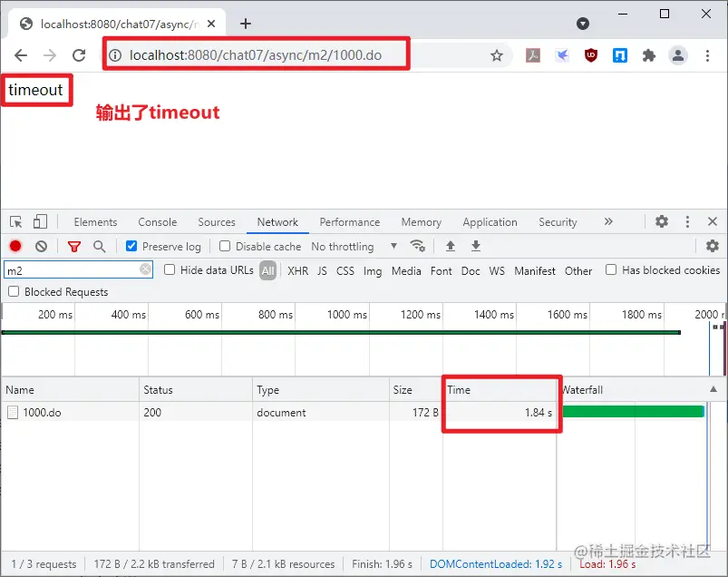Switch to the Application tab
Image resolution: width=728 pixels, height=577 pixels.
point(490,222)
